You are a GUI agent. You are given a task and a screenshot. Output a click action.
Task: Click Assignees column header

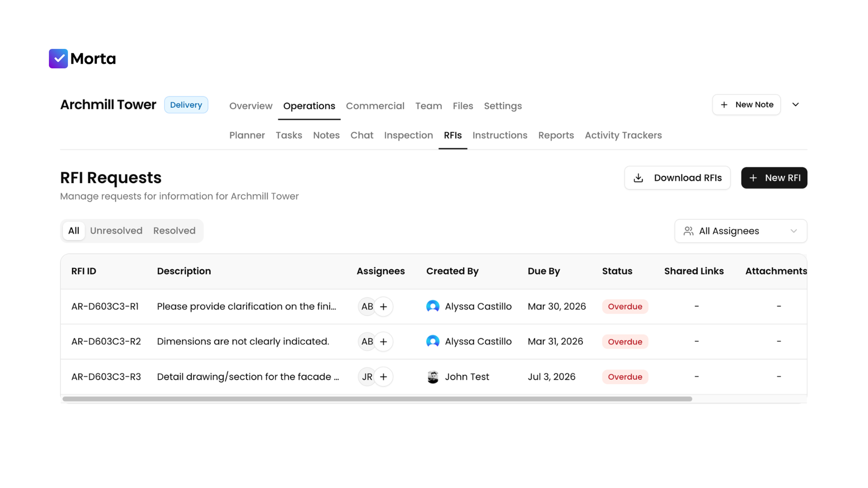[x=380, y=271]
